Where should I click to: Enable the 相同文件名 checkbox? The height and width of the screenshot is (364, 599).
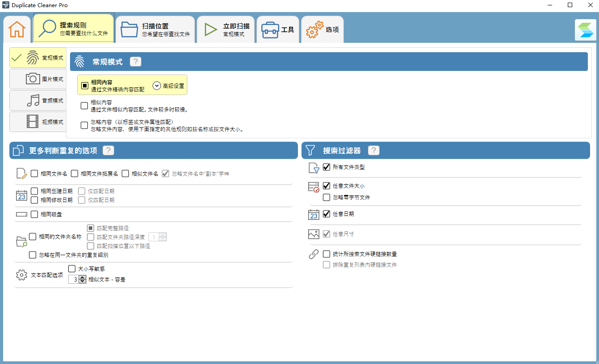(x=34, y=174)
